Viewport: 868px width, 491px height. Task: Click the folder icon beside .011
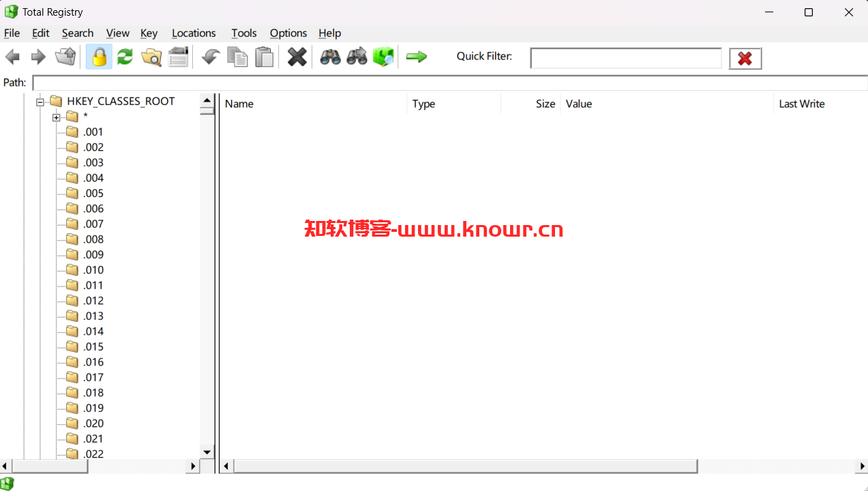tap(72, 285)
